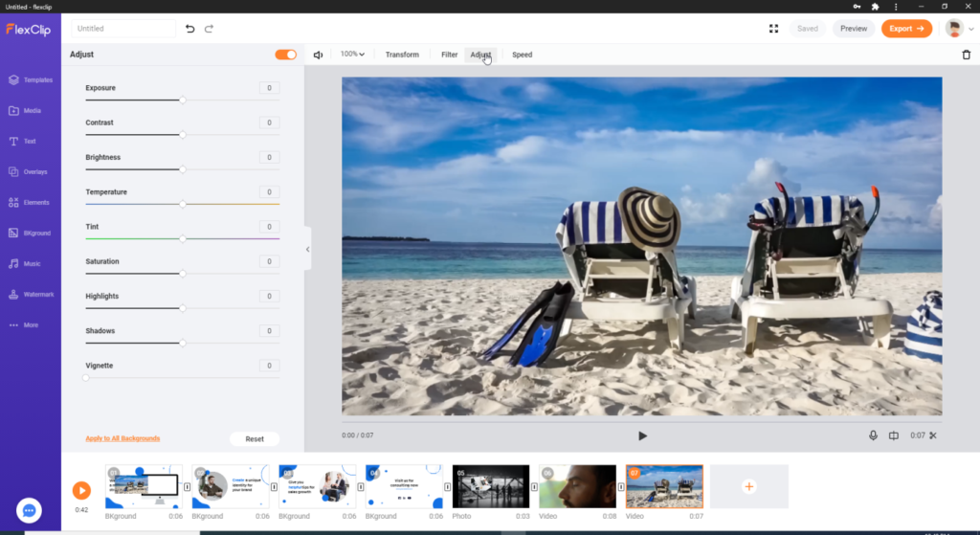
Task: Click the Exposure slider handle
Action: coord(183,100)
